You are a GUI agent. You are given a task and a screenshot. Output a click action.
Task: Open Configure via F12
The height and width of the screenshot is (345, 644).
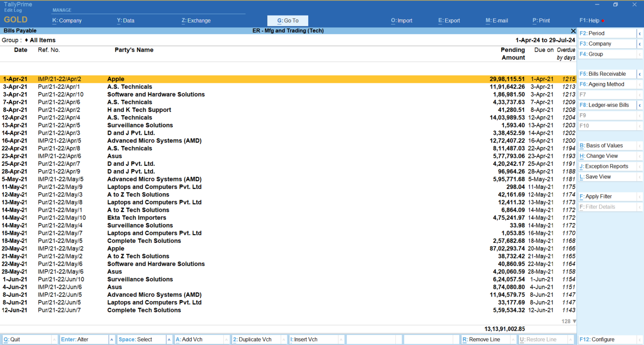pyautogui.click(x=600, y=339)
